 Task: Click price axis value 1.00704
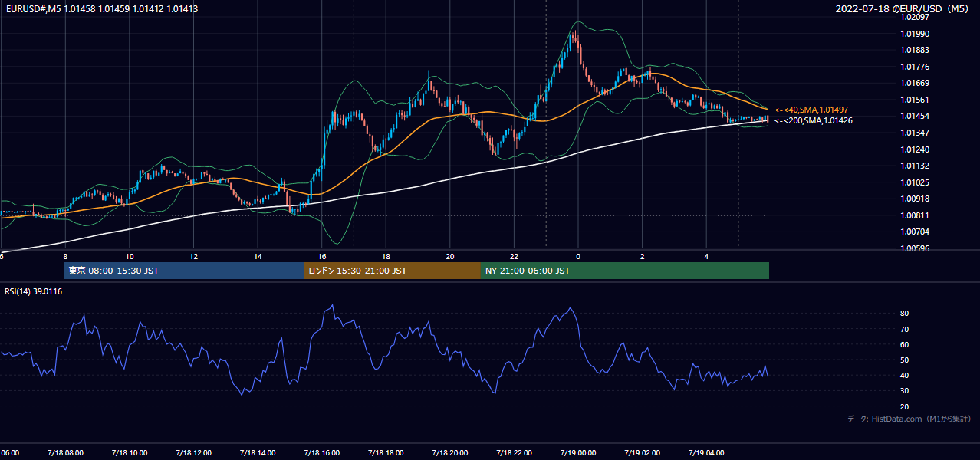point(916,232)
